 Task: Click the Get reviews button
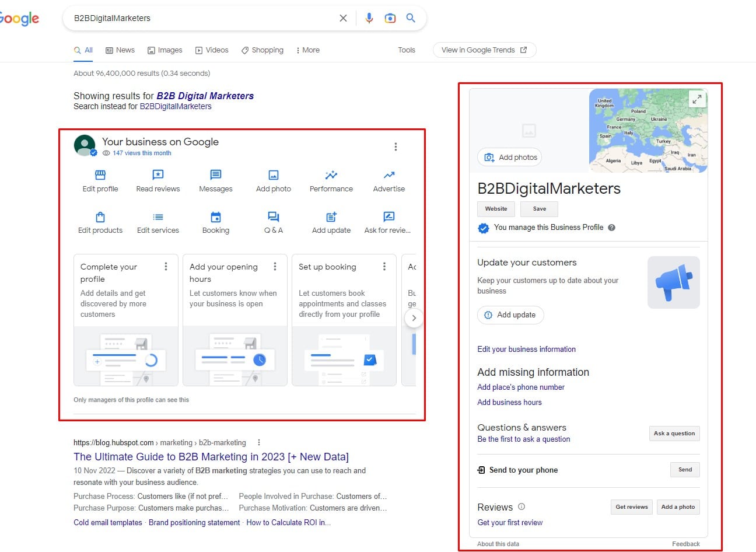pyautogui.click(x=632, y=507)
